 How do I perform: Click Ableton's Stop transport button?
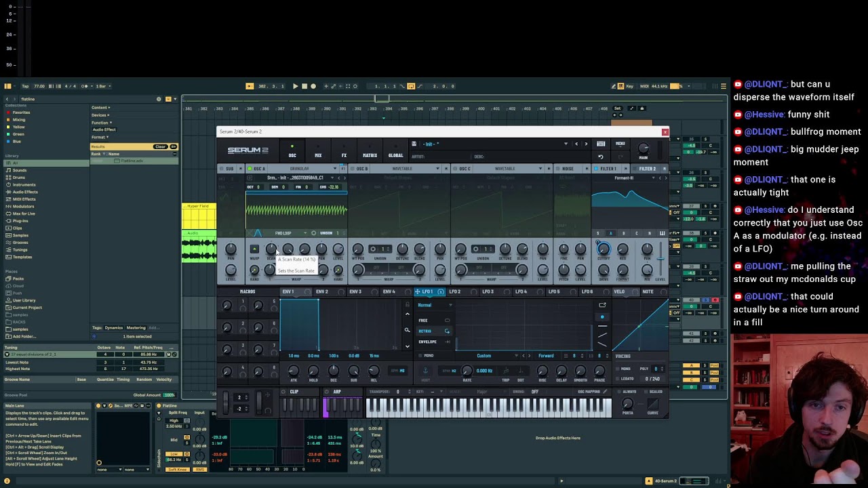(304, 86)
